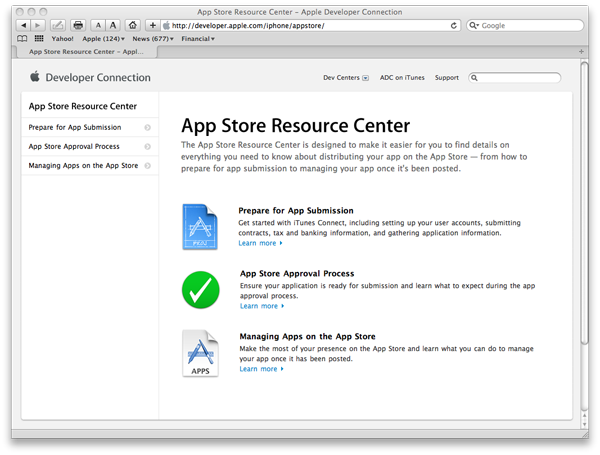Select the App Store Resource Center tab
600x455 pixels.
[x=86, y=52]
